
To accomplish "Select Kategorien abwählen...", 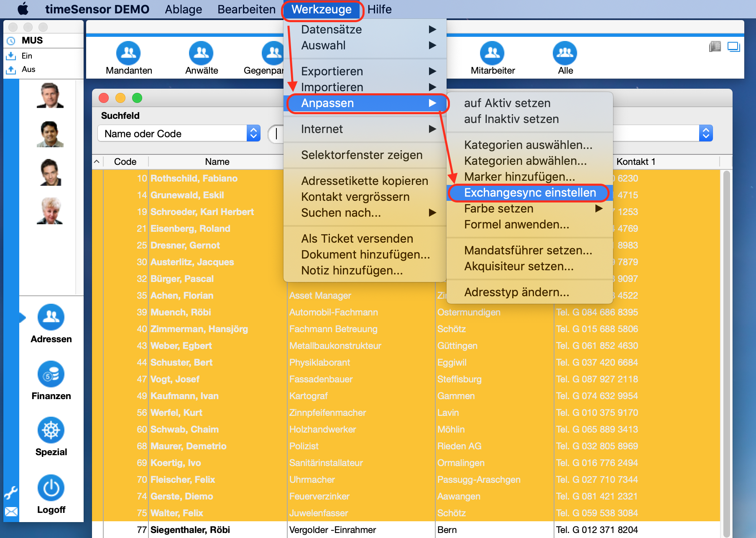I will (x=530, y=161).
